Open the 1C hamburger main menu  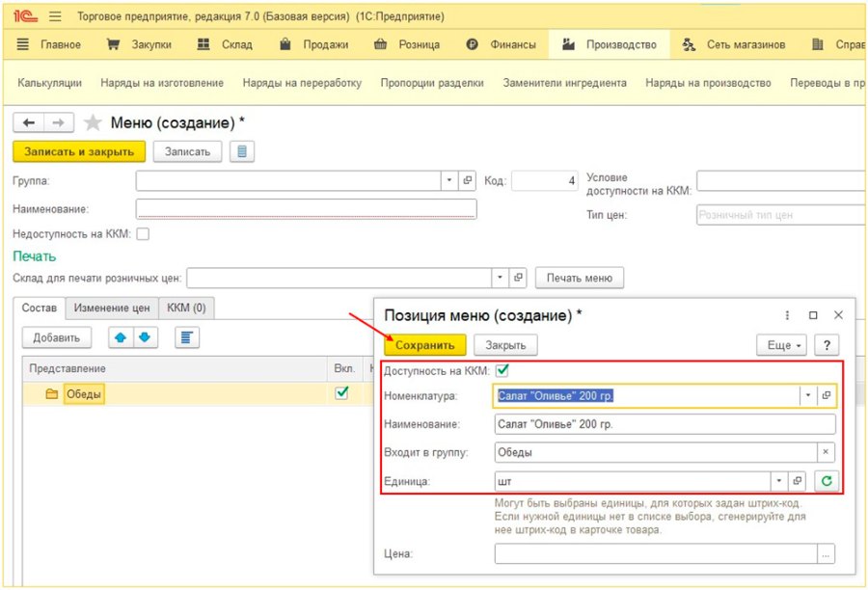55,16
